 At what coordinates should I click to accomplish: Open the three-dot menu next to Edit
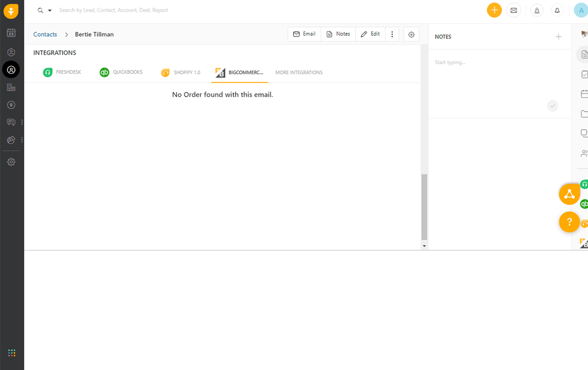pyautogui.click(x=392, y=34)
